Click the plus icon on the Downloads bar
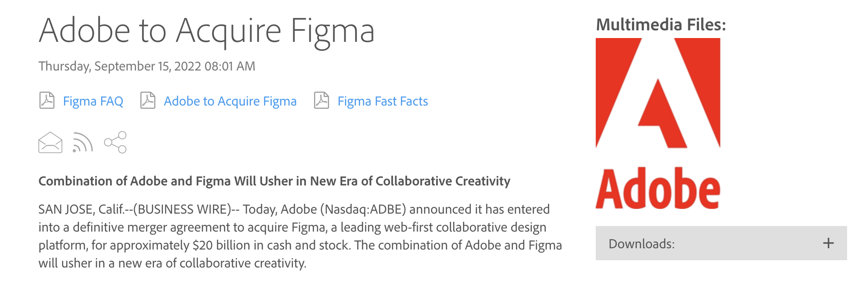This screenshot has width=868, height=282. click(x=828, y=244)
